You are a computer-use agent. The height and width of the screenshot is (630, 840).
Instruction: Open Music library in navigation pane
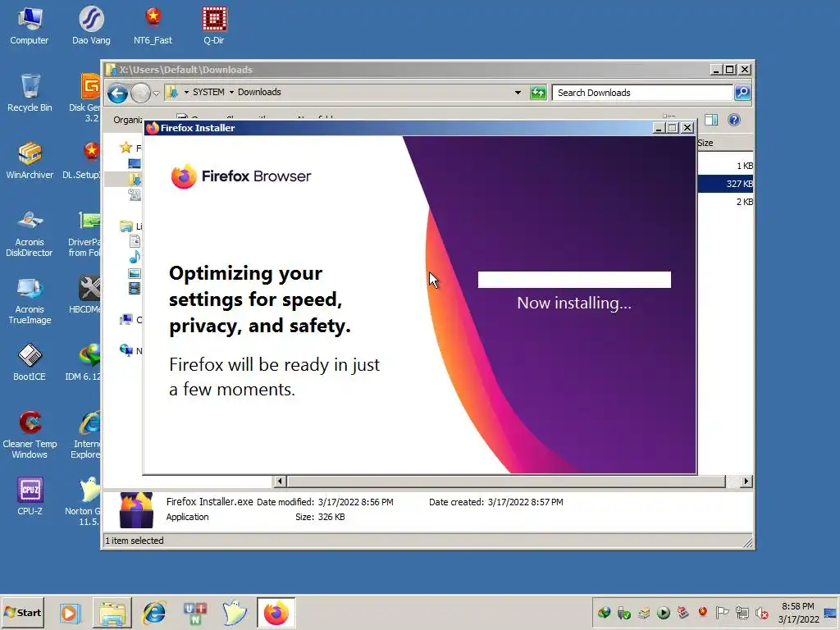pos(135,257)
